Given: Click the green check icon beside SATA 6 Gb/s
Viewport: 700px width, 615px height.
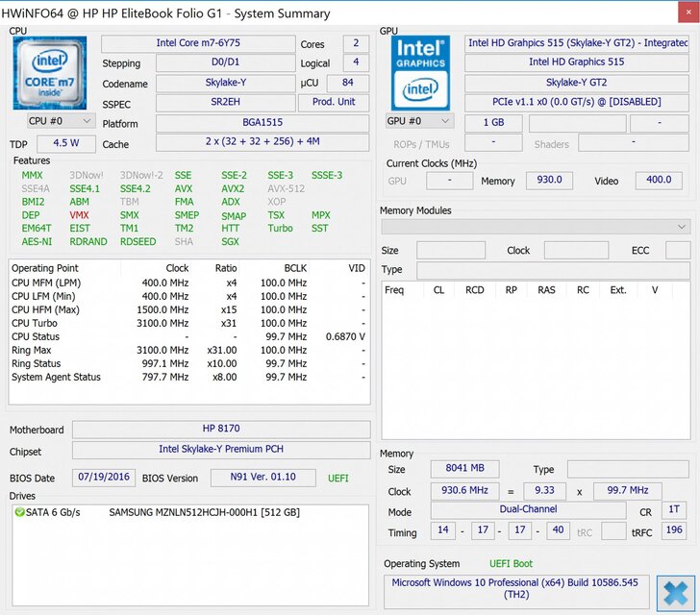Looking at the screenshot, I should 20,512.
